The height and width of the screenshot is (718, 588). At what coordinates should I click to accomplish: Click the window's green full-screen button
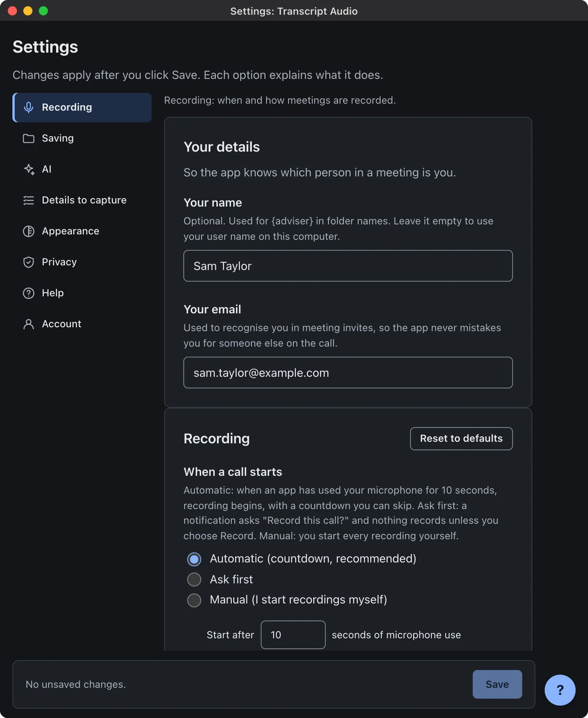[43, 11]
